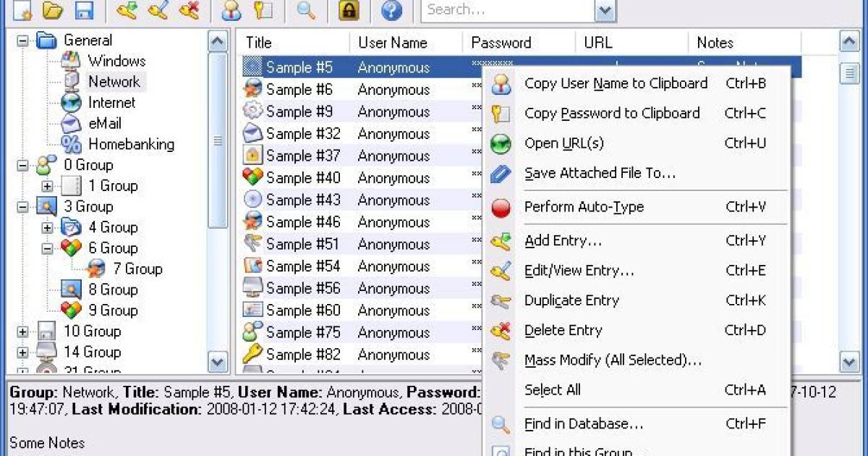Save database using the floppy disk icon
This screenshot has width=868, height=456.
point(84,10)
